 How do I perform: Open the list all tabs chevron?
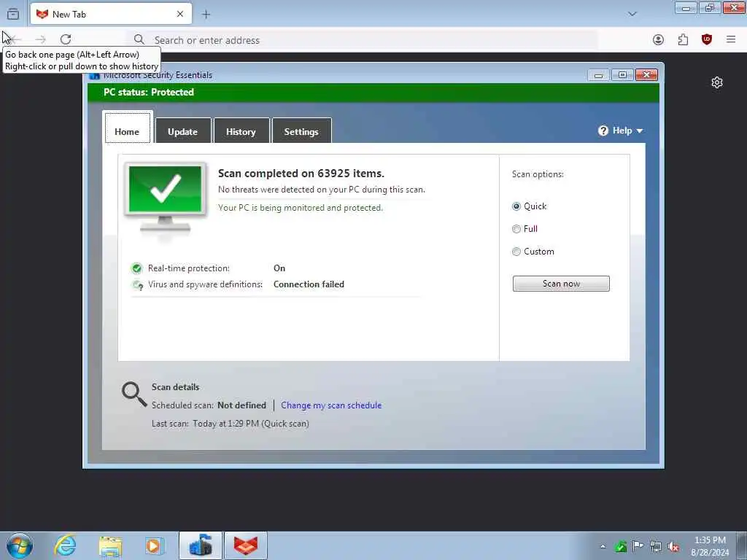(x=632, y=15)
